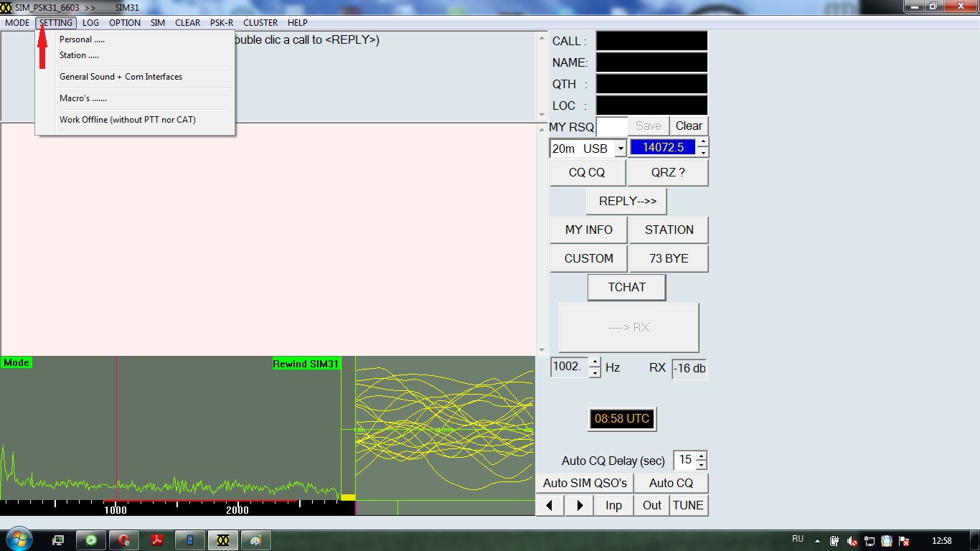Choose Personal settings entry
This screenshot has height=551, width=980.
click(136, 39)
